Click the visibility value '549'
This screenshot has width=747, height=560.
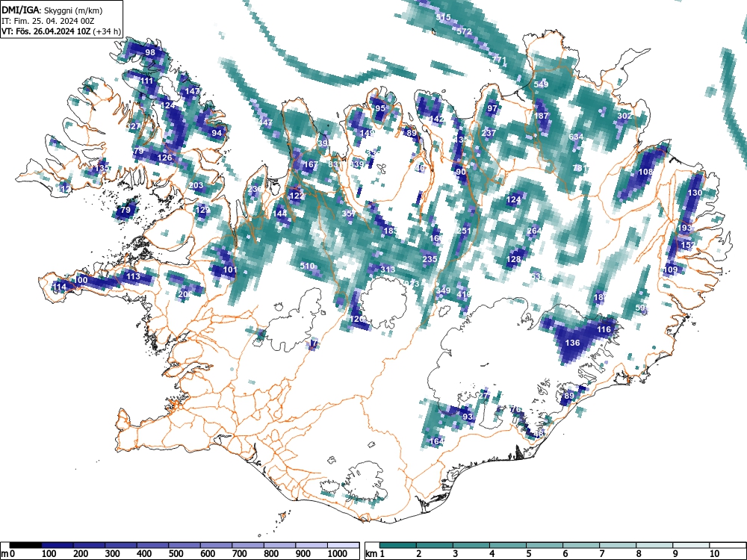(541, 84)
